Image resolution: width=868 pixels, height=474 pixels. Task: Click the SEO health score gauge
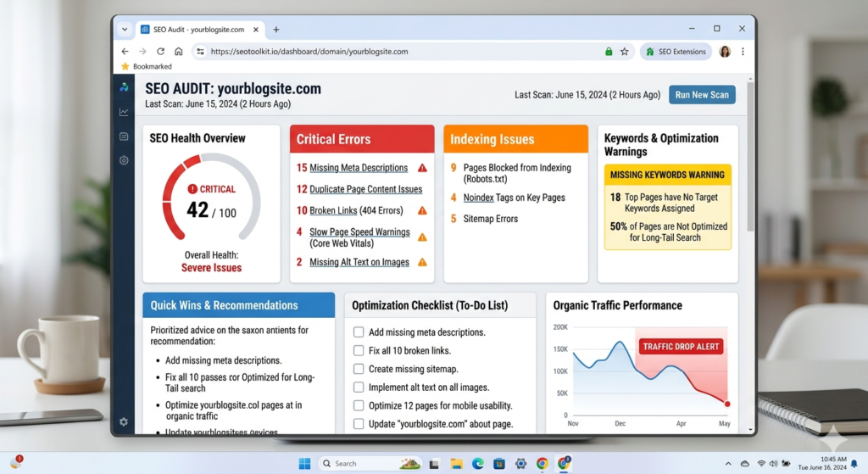pyautogui.click(x=211, y=198)
